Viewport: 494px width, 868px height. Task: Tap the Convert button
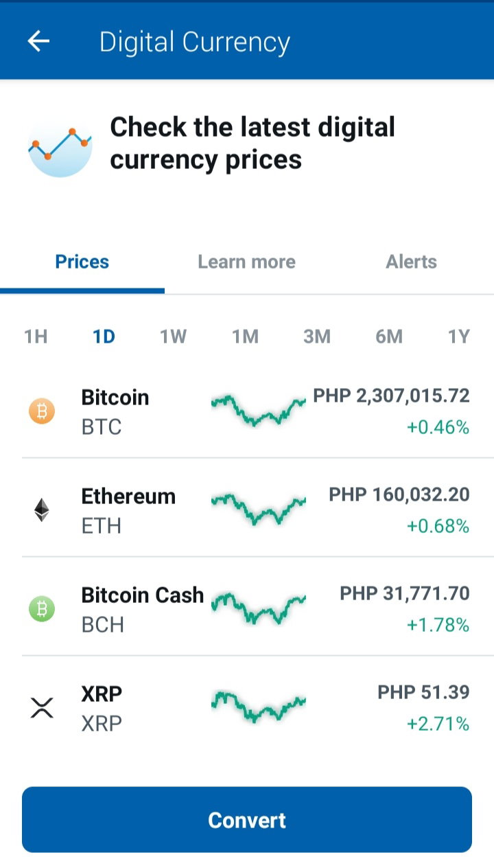click(247, 820)
